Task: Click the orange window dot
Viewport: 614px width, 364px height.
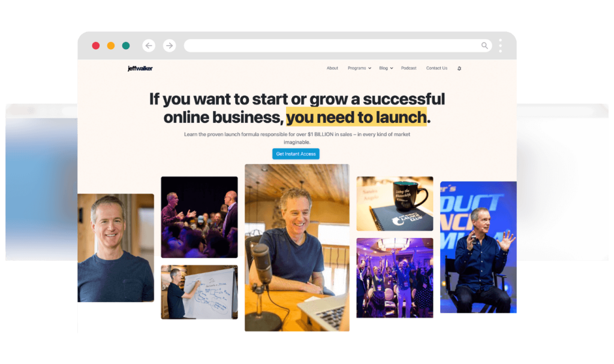Action: click(x=111, y=46)
